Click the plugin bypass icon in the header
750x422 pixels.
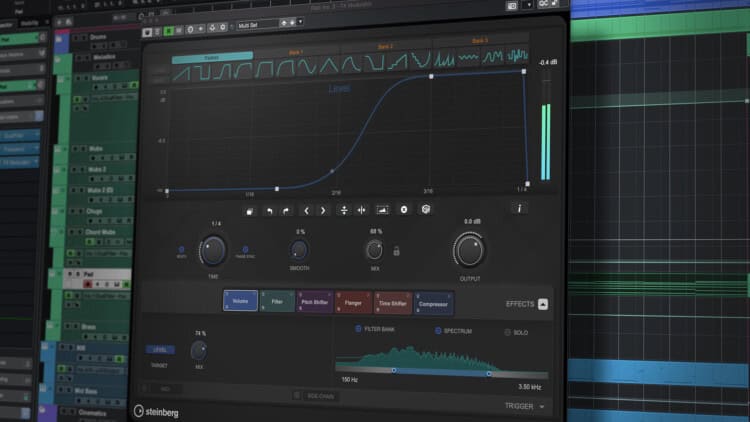point(147,32)
